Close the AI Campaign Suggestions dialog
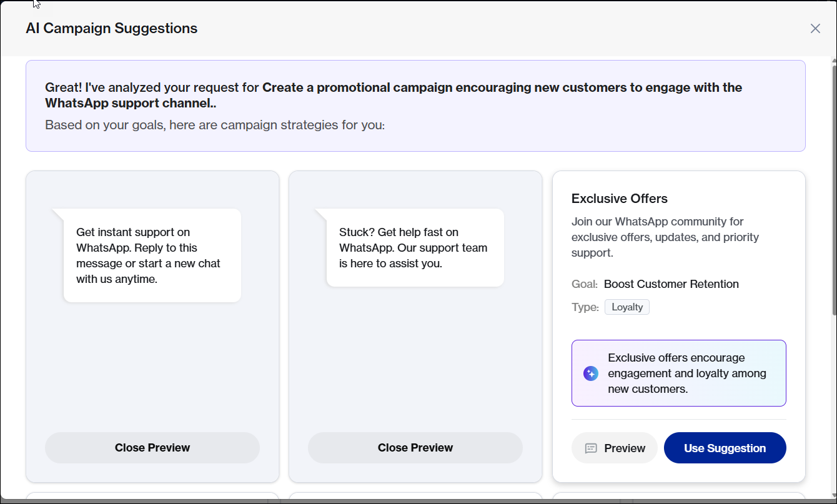This screenshot has height=504, width=837. 815,29
